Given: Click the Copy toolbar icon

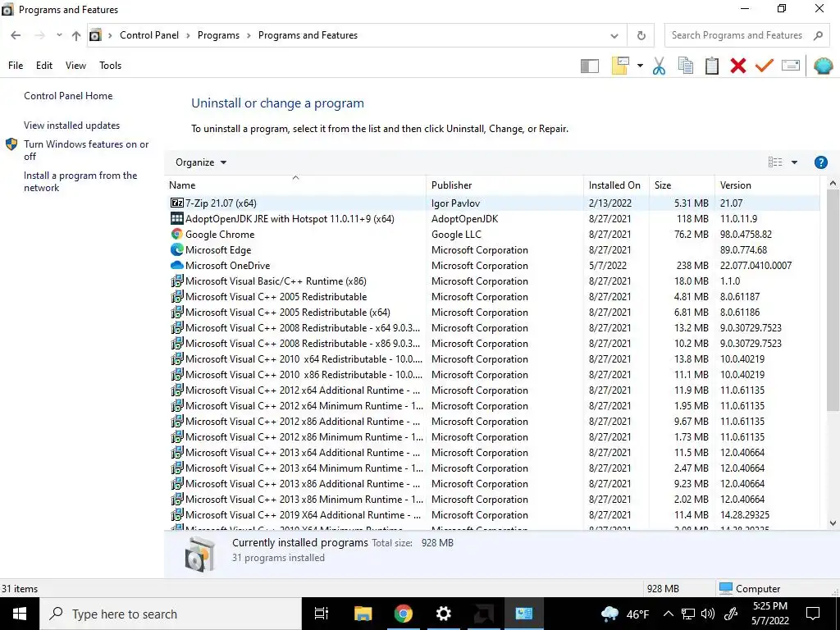Looking at the screenshot, I should pyautogui.click(x=685, y=66).
